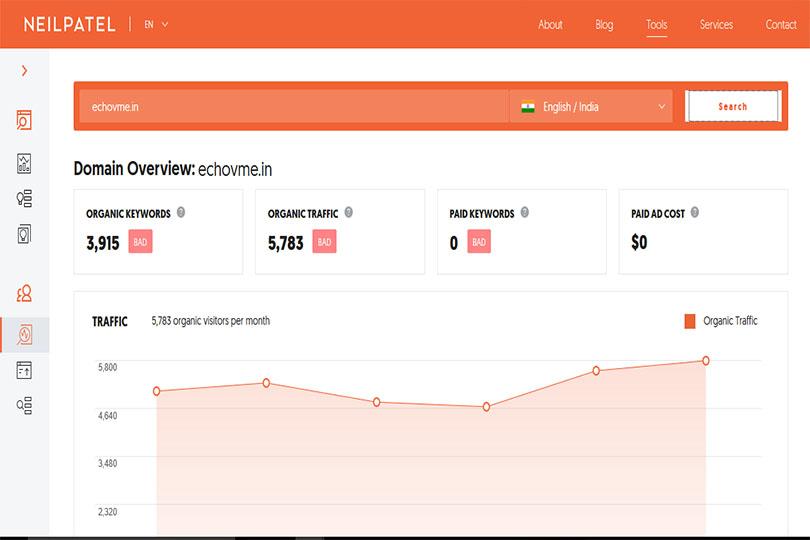Viewport: 810px width, 540px height.
Task: Click the NEILPATEL logo
Action: pyautogui.click(x=69, y=24)
